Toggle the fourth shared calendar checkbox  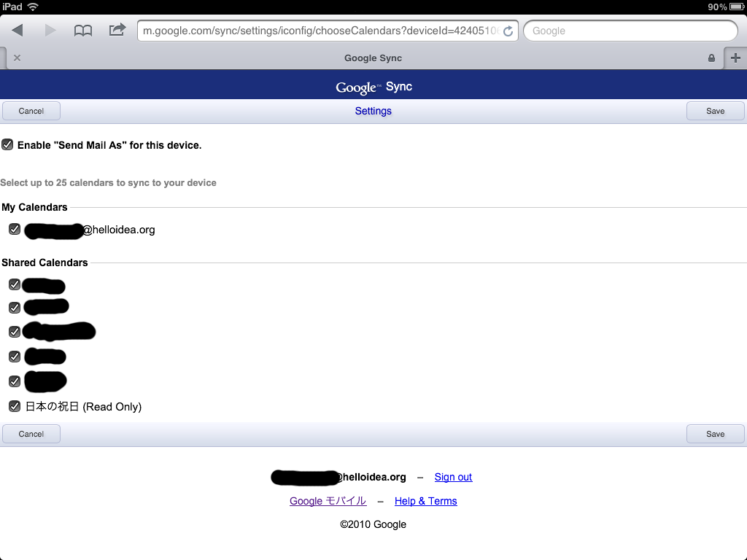[x=15, y=356]
